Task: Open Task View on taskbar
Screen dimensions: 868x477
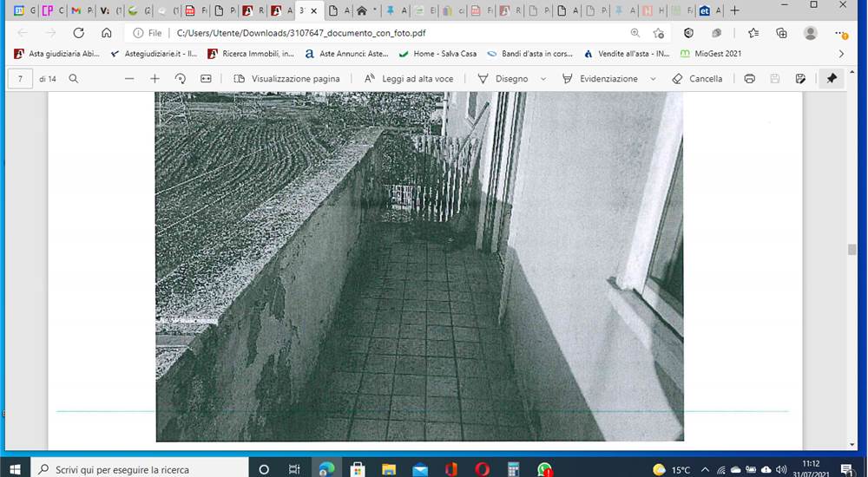Action: point(294,469)
